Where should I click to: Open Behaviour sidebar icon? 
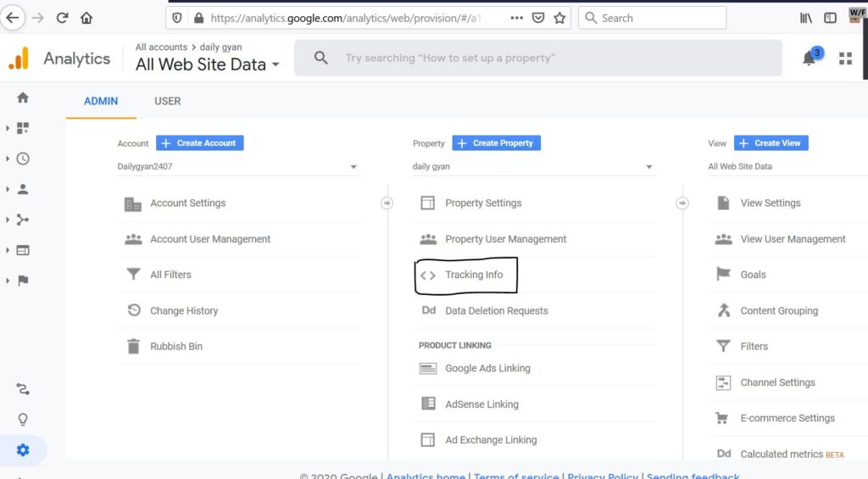23,250
